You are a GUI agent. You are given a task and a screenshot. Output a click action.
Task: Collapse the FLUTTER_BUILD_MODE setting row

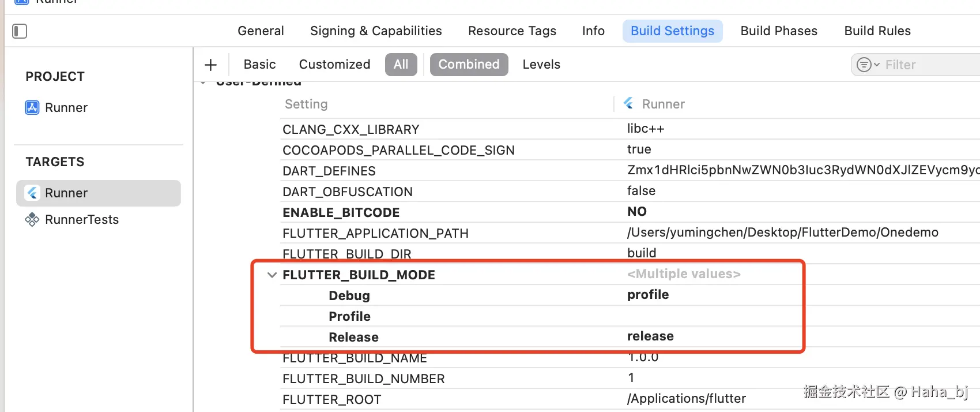click(x=272, y=275)
